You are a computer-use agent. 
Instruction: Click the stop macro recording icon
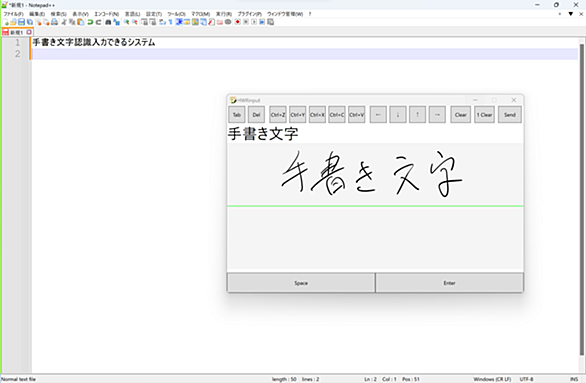[x=246, y=22]
